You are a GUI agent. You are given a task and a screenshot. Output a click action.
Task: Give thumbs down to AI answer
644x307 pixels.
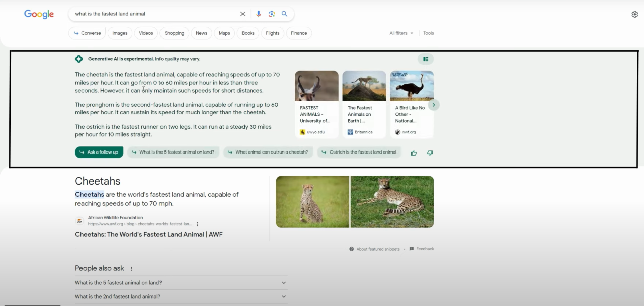pos(430,153)
